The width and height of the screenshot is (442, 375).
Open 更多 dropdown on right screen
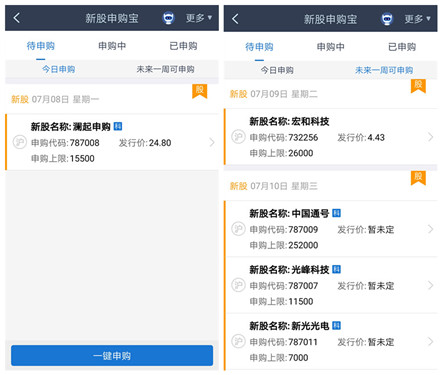417,19
